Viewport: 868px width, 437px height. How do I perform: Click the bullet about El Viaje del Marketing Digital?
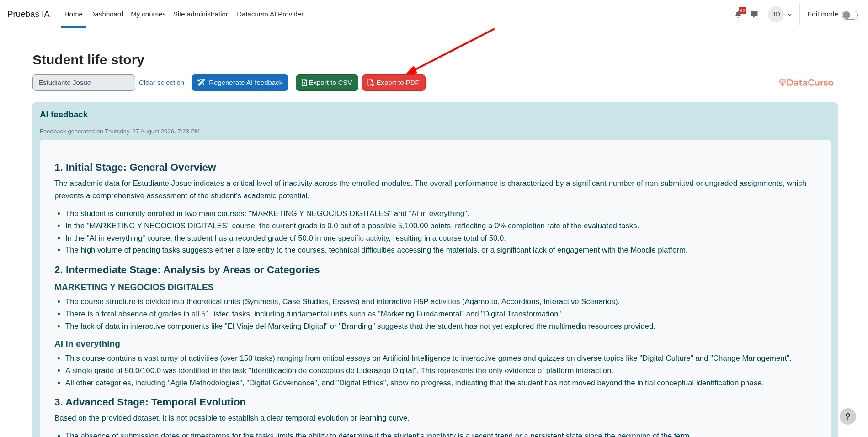coord(360,326)
